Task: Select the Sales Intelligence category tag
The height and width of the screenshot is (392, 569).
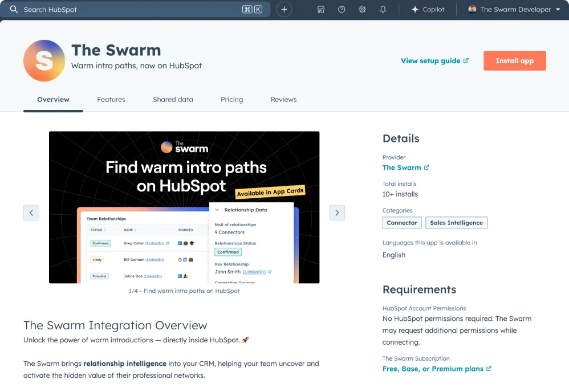Action: point(457,223)
